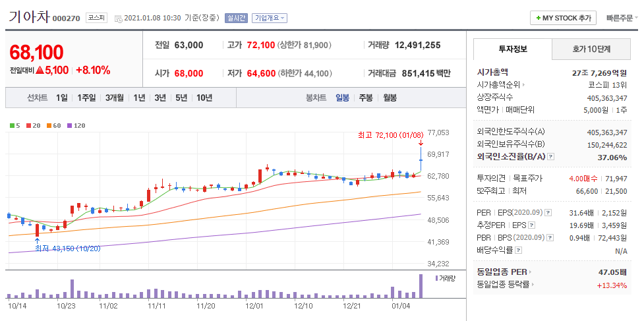Click the arrow next to 동일업종 등락률
This screenshot has width=644, height=321.
(x=533, y=285)
